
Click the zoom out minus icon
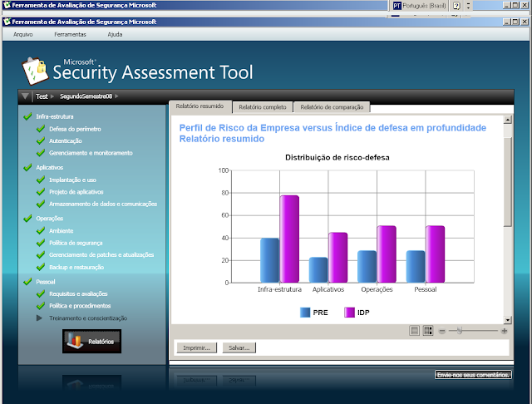tap(441, 331)
